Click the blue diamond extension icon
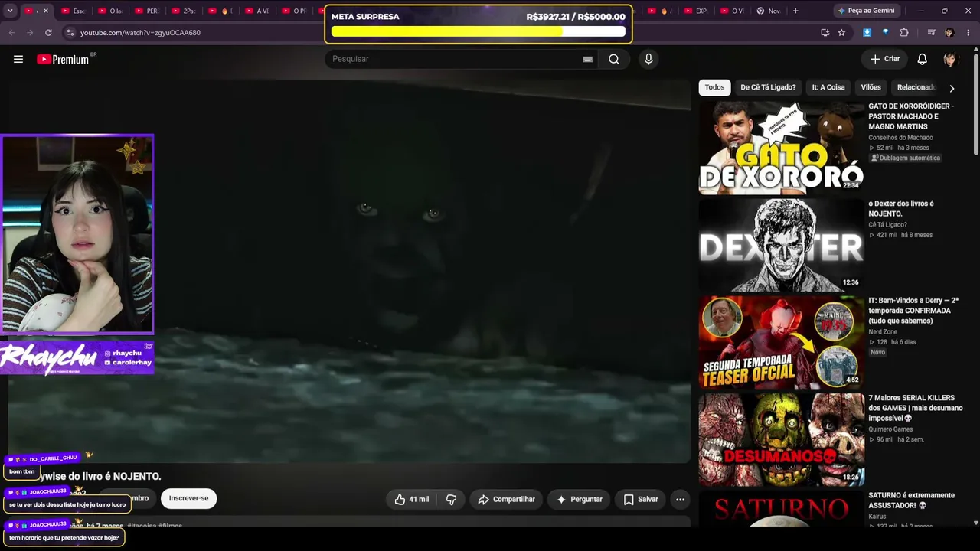 click(886, 33)
